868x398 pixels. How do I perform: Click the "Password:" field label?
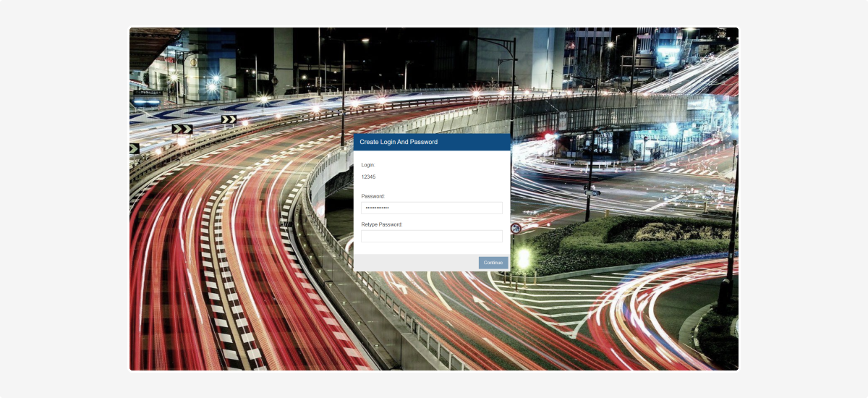pyautogui.click(x=373, y=196)
